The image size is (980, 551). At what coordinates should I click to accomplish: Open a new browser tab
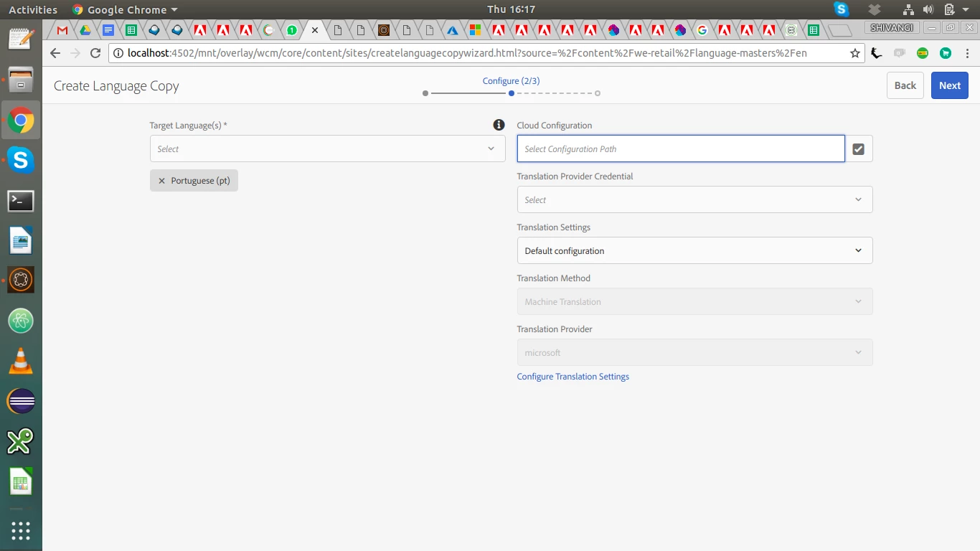click(840, 30)
